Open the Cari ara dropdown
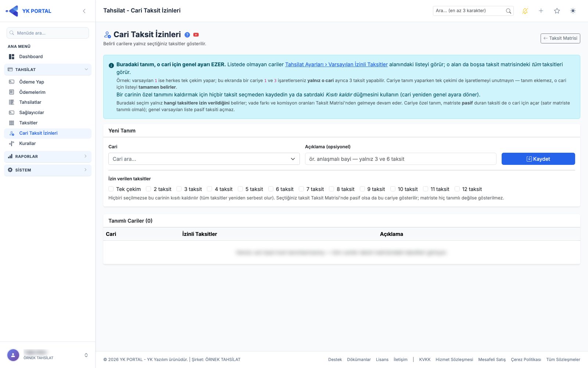 (x=204, y=159)
